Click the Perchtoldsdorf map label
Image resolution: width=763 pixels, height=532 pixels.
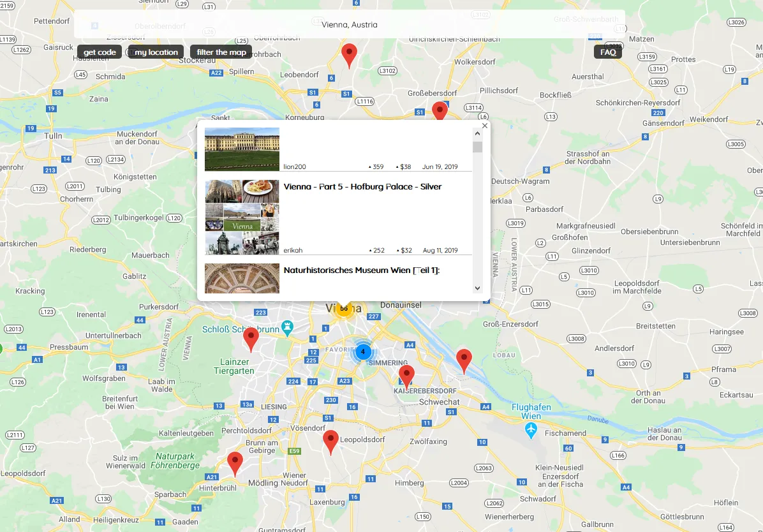(246, 431)
